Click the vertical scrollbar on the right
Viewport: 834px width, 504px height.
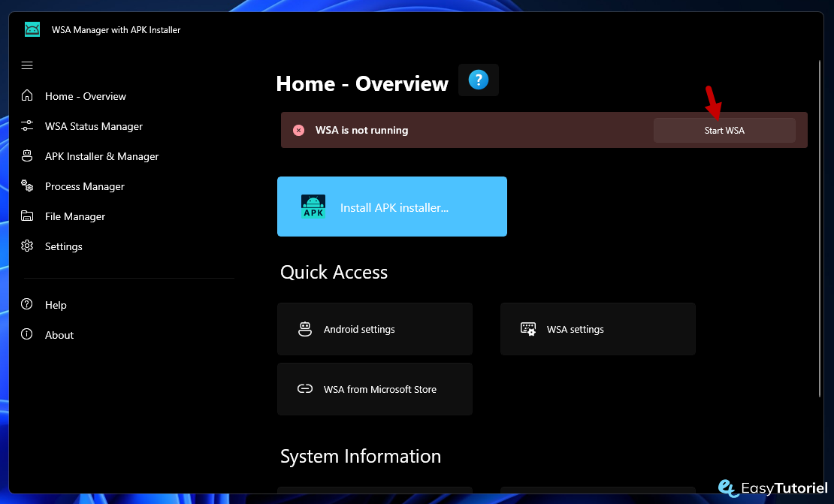point(820,228)
